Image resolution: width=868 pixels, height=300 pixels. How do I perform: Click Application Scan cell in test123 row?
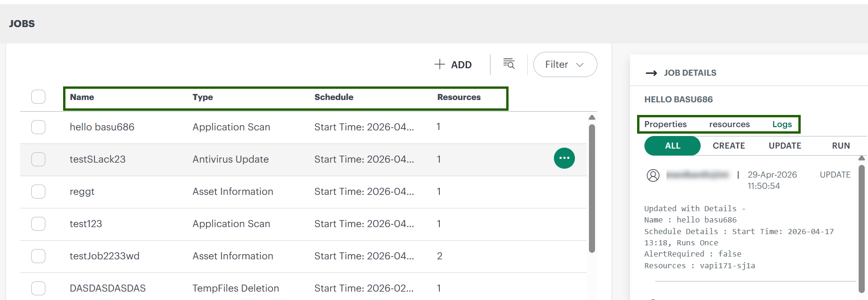231,224
